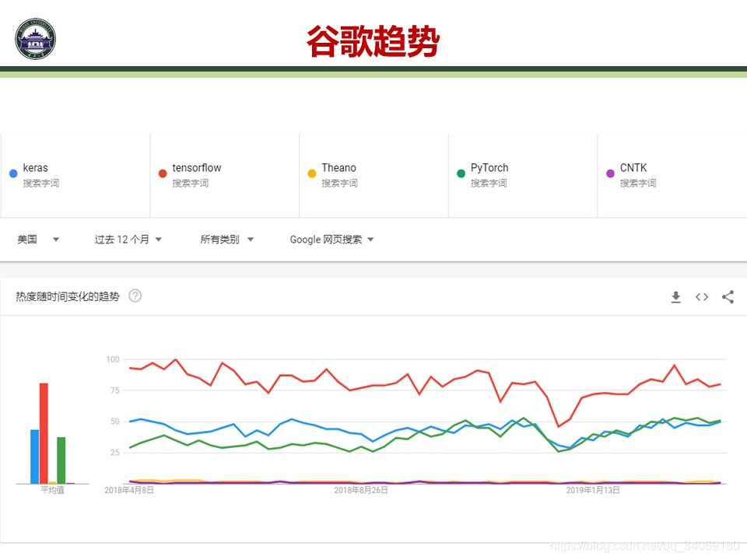The width and height of the screenshot is (747, 560).
Task: Click the university logo emblem
Action: (x=35, y=39)
